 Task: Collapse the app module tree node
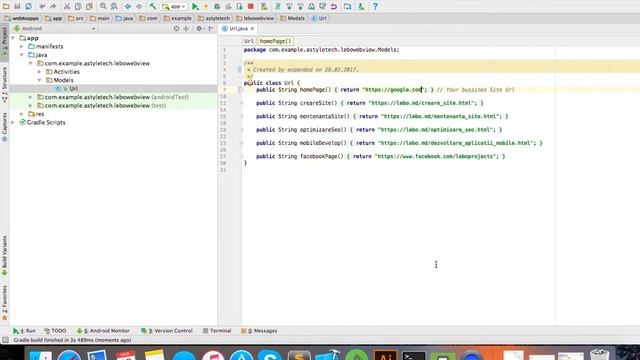point(13,38)
